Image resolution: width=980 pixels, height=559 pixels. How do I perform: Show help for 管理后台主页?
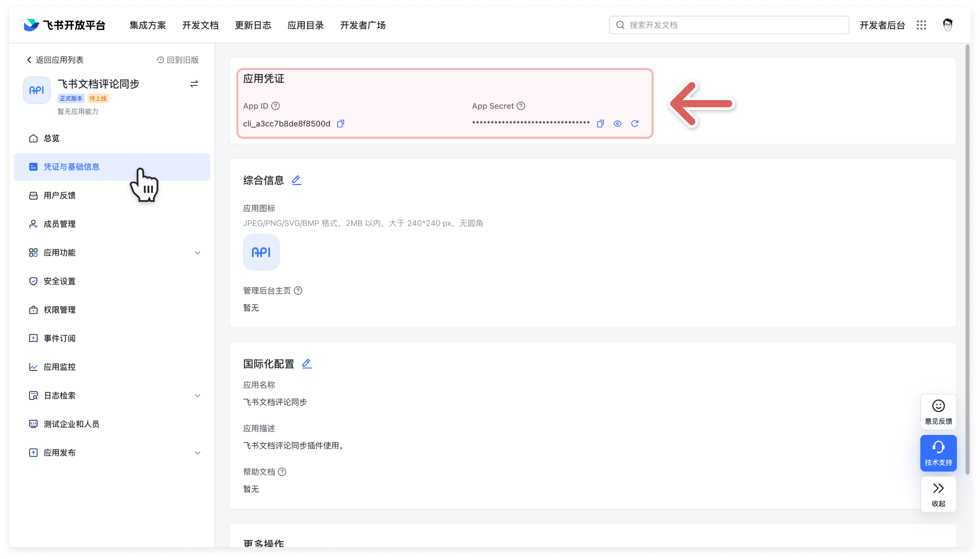pos(298,291)
